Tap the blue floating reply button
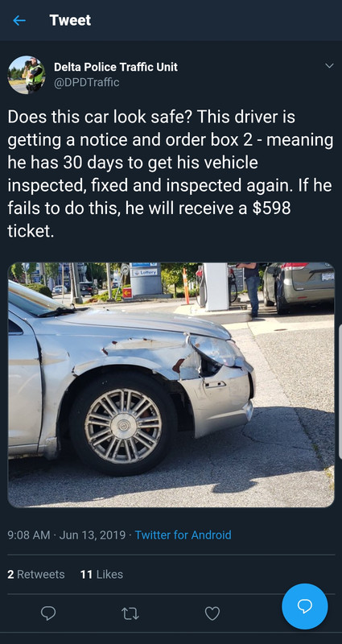 305,606
